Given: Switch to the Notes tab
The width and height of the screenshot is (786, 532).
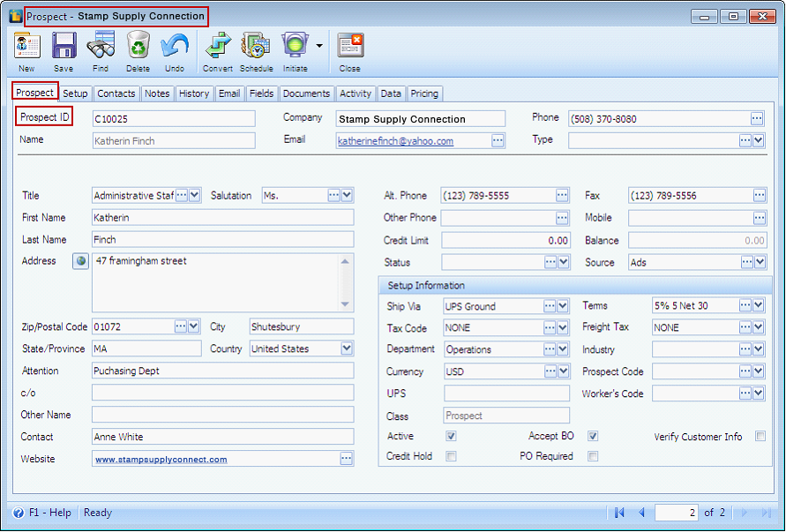Looking at the screenshot, I should (x=157, y=94).
